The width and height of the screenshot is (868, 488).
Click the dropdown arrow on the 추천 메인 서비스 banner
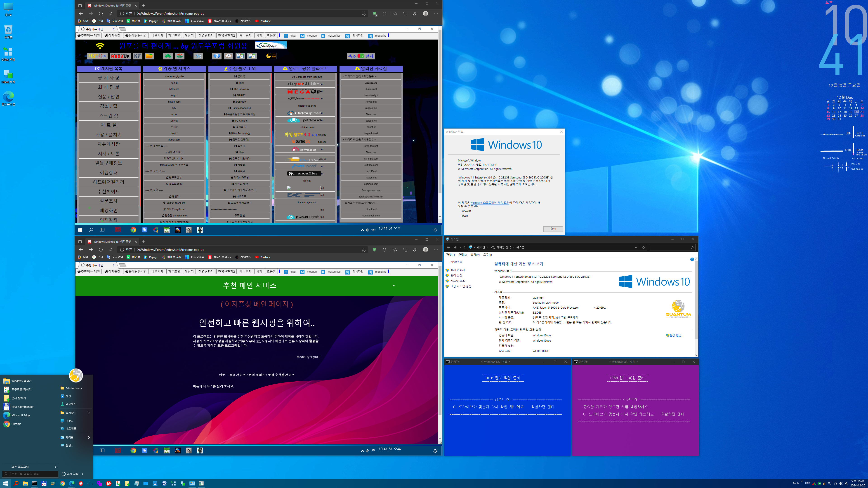[x=394, y=286]
